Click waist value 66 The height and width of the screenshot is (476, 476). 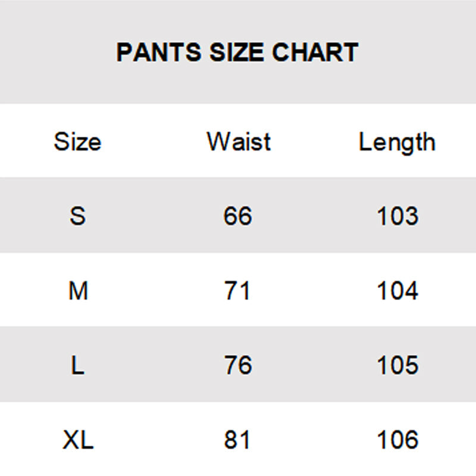coord(238,216)
